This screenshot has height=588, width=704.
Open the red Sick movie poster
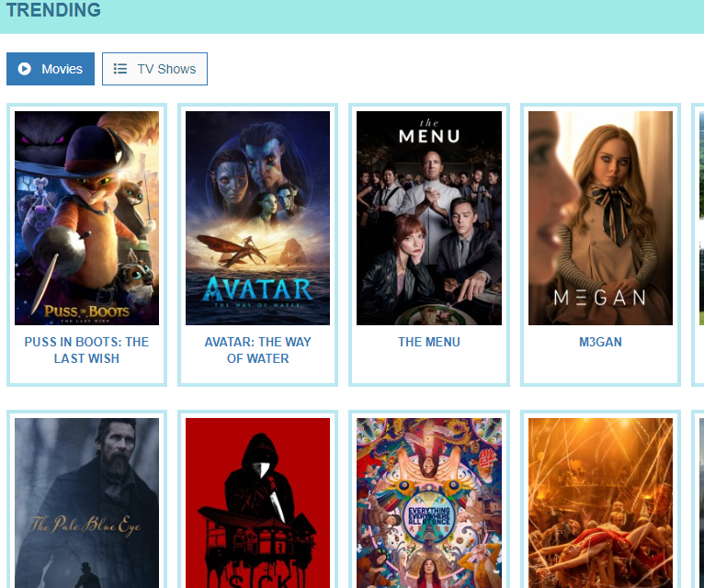257,503
